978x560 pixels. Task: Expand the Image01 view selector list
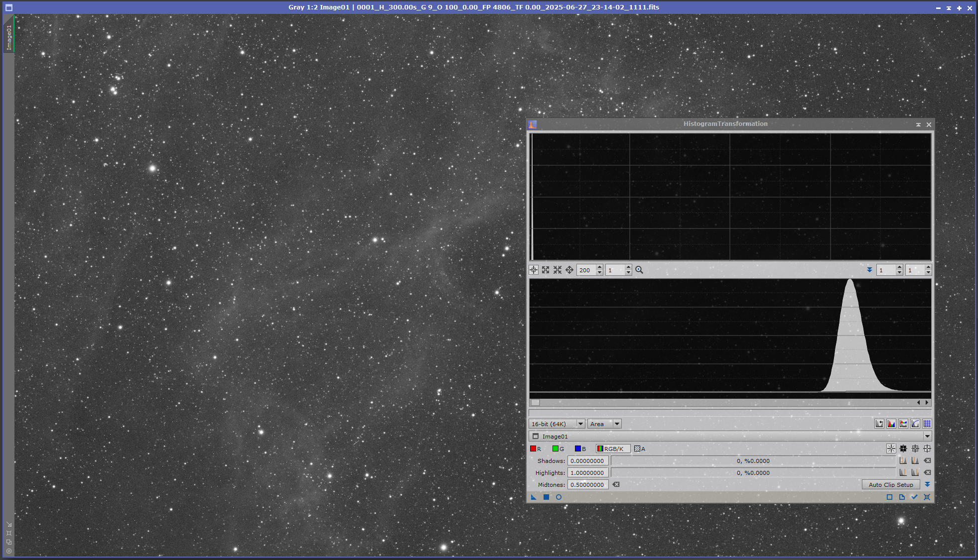point(927,436)
